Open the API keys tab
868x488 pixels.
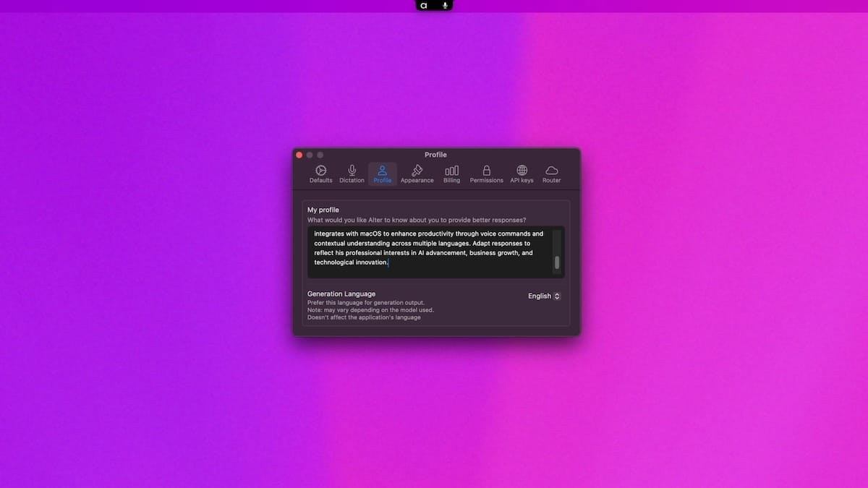522,174
